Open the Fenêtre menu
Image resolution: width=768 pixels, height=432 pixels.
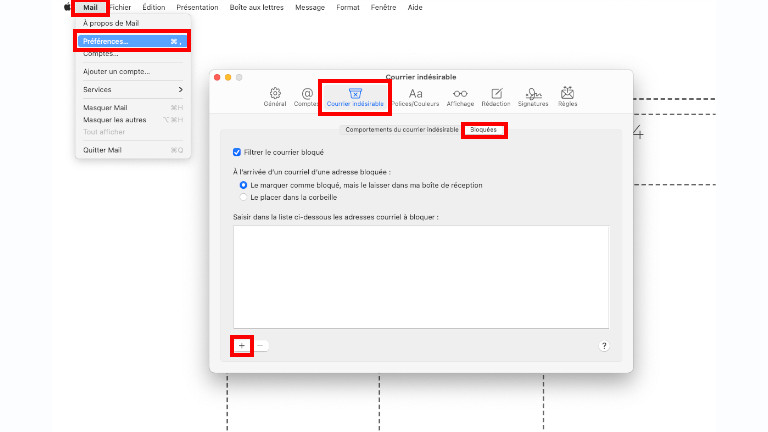point(384,7)
